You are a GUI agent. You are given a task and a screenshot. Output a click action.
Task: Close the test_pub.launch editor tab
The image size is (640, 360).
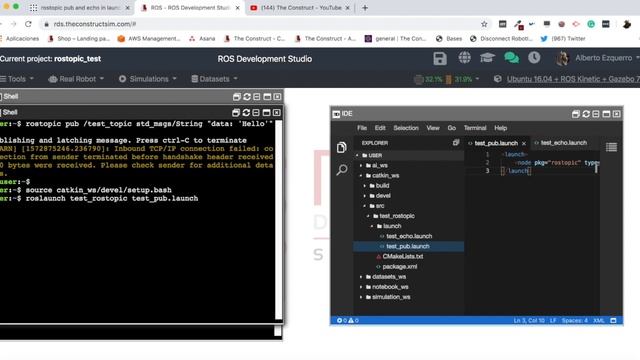524,143
